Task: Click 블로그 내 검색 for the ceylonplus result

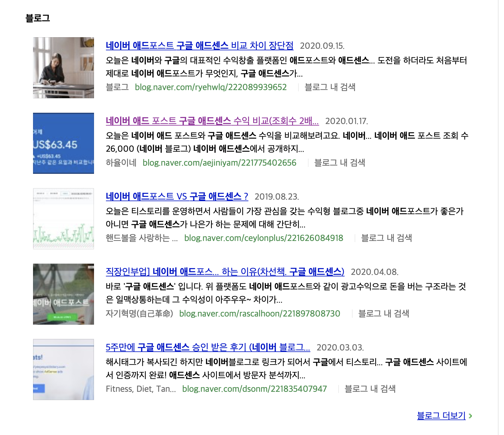Action: pyautogui.click(x=386, y=238)
